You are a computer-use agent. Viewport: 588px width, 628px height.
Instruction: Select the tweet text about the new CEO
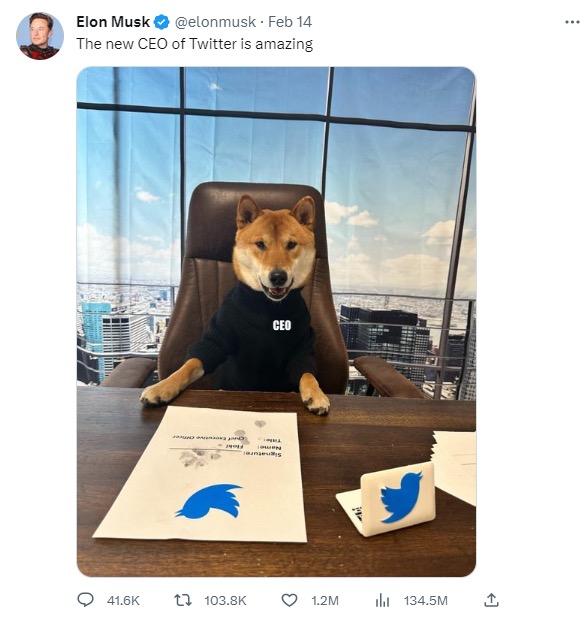pos(195,44)
